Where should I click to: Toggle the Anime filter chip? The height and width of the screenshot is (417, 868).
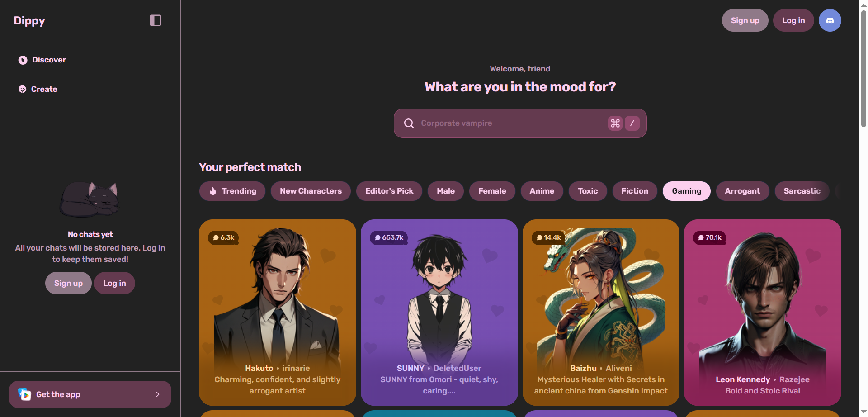click(x=542, y=191)
